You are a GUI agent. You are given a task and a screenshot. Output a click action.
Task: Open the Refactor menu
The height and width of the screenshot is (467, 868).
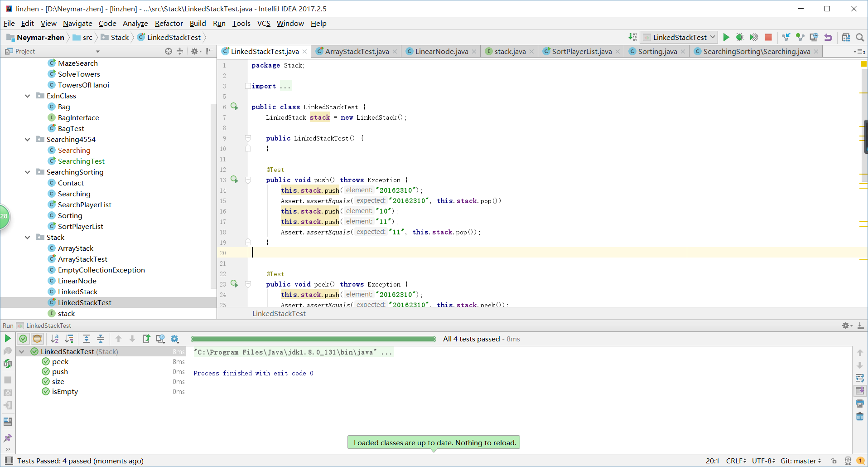coord(169,23)
